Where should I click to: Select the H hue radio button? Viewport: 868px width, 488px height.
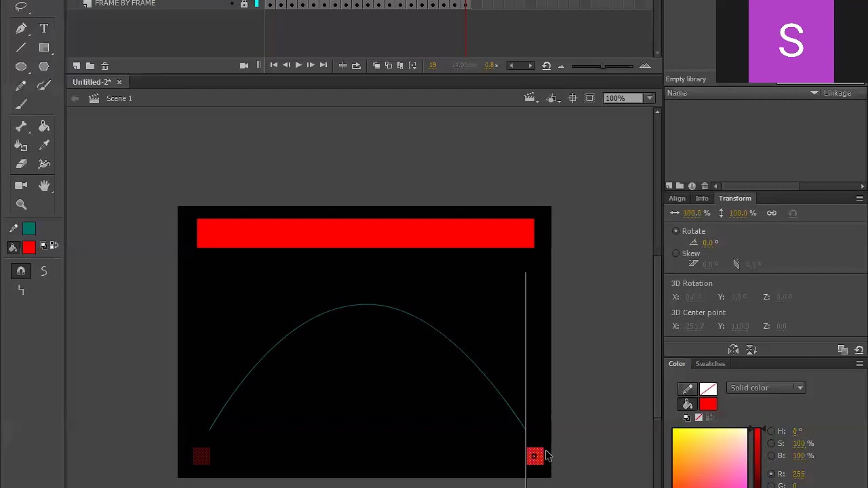point(771,431)
